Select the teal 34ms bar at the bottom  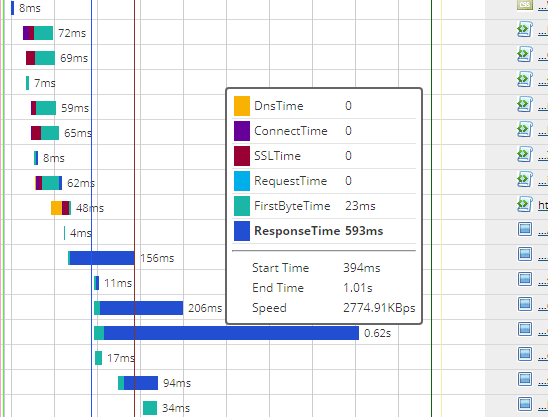point(150,408)
